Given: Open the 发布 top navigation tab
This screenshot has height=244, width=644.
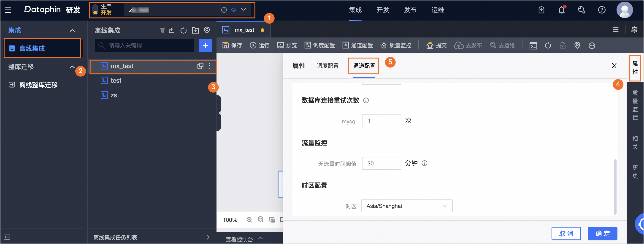Looking at the screenshot, I should (x=410, y=10).
